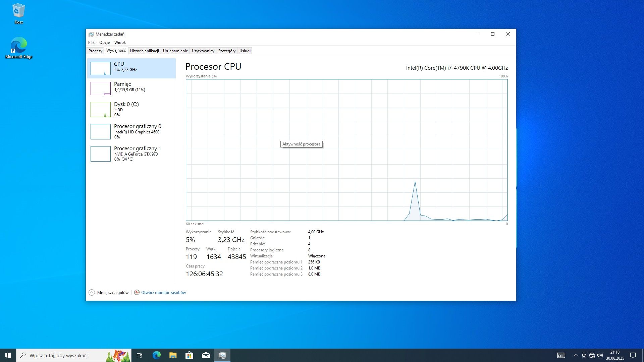Screen dimensions: 644x362
Task: Switch to Historia aplikacji tab
Action: 144,51
